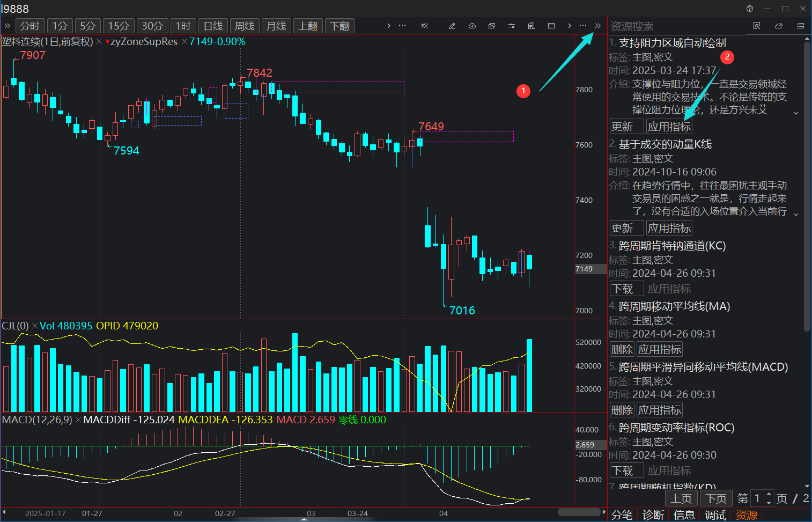Click the resource list vertical scrollbar
The image size is (812, 522).
(807, 187)
